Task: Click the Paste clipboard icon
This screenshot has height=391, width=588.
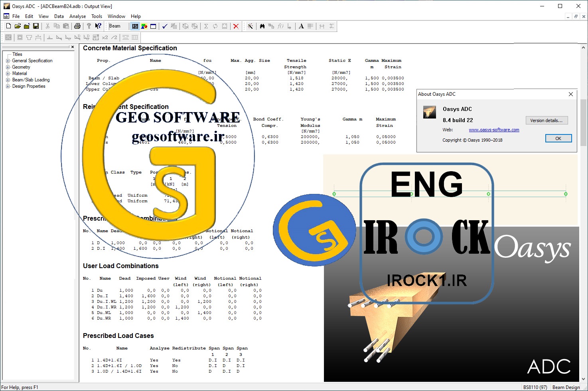Action: [66, 26]
